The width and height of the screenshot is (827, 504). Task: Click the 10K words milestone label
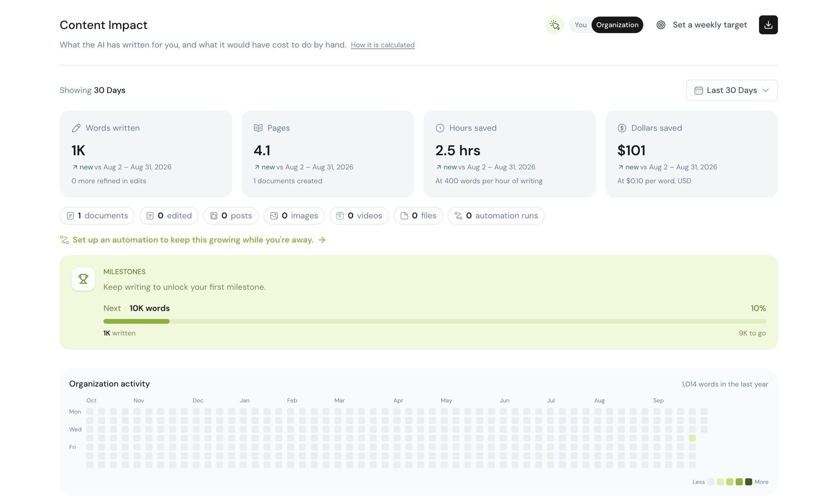[x=150, y=309]
